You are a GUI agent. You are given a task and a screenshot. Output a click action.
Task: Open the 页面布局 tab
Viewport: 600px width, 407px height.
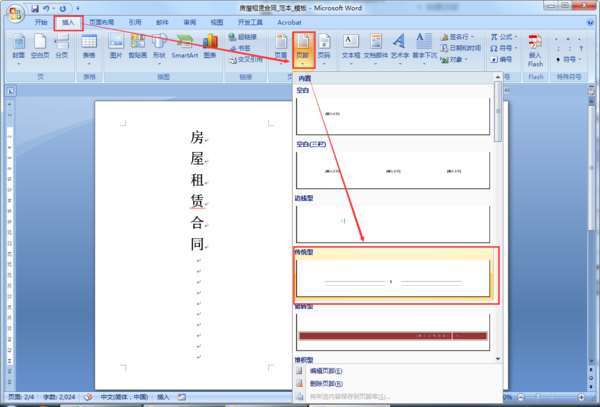102,23
